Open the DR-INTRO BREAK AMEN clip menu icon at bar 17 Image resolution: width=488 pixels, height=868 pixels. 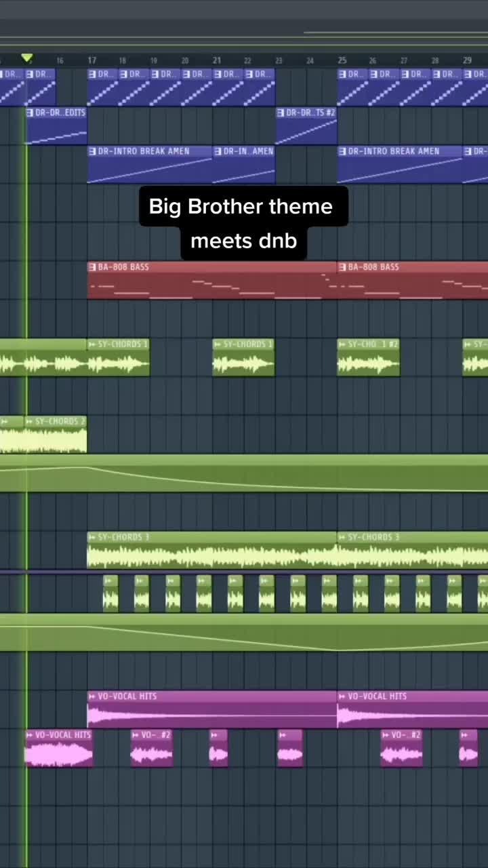click(x=93, y=151)
